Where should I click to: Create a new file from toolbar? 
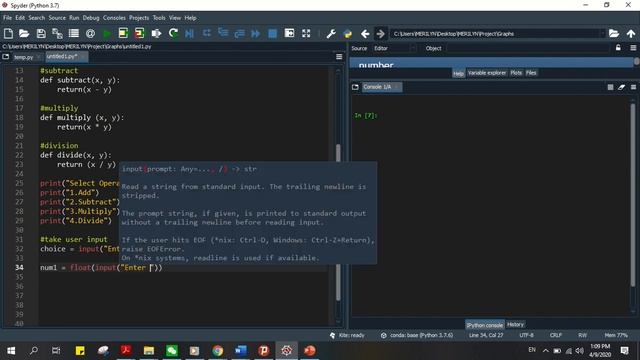pyautogui.click(x=8, y=33)
